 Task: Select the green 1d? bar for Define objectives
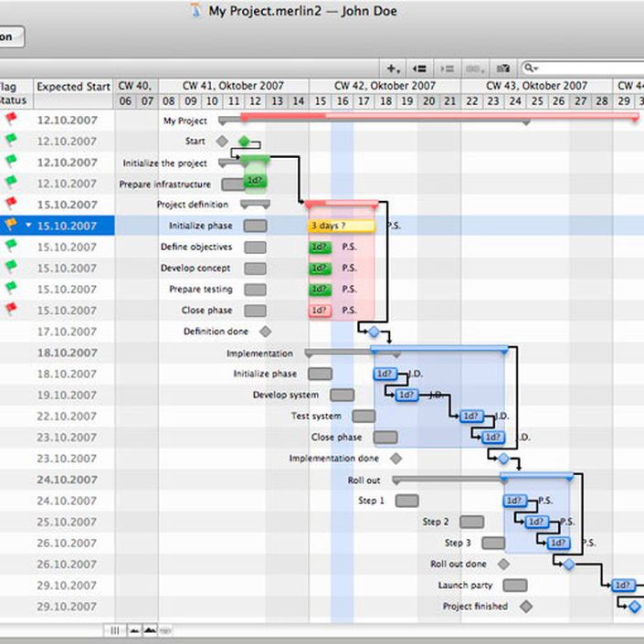[x=320, y=247]
